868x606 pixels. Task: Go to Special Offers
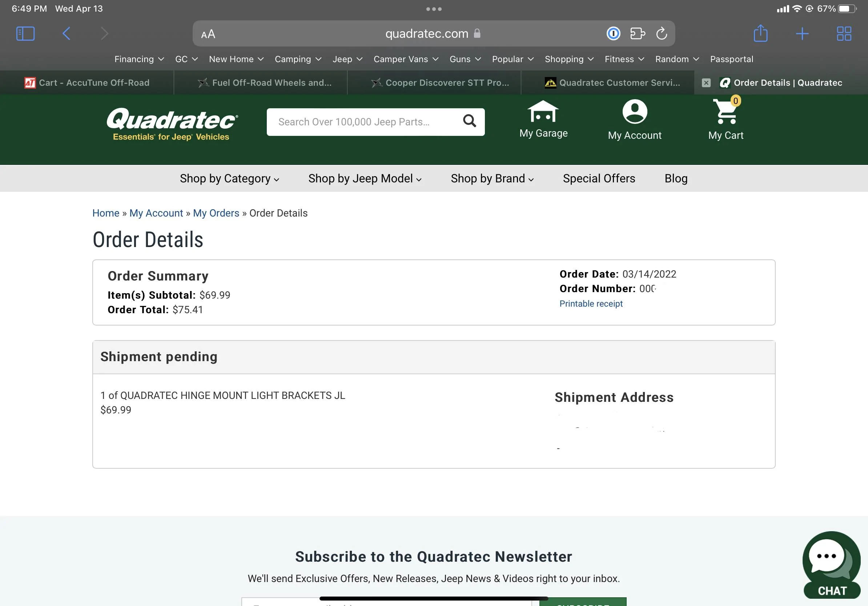pos(599,178)
